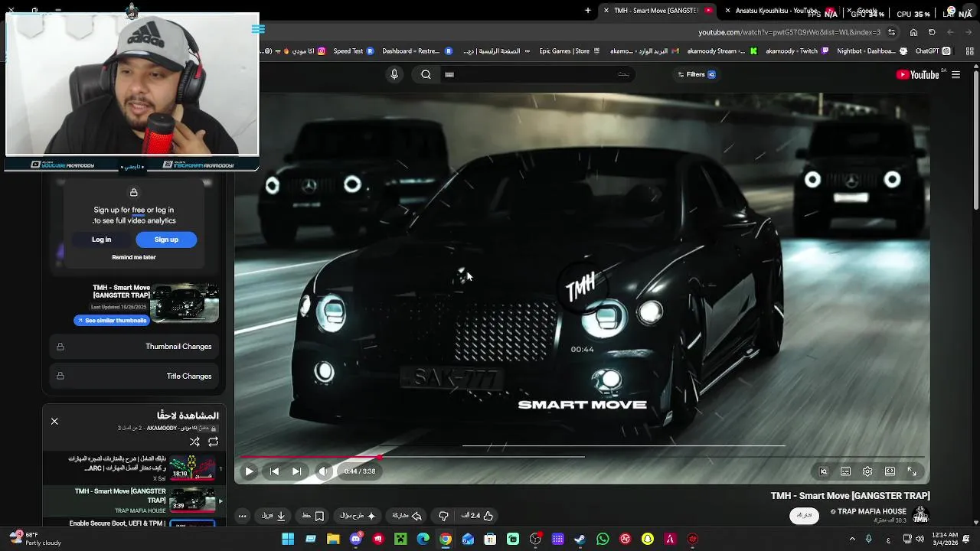
Task: Open Discord from the taskbar
Action: tap(355, 539)
